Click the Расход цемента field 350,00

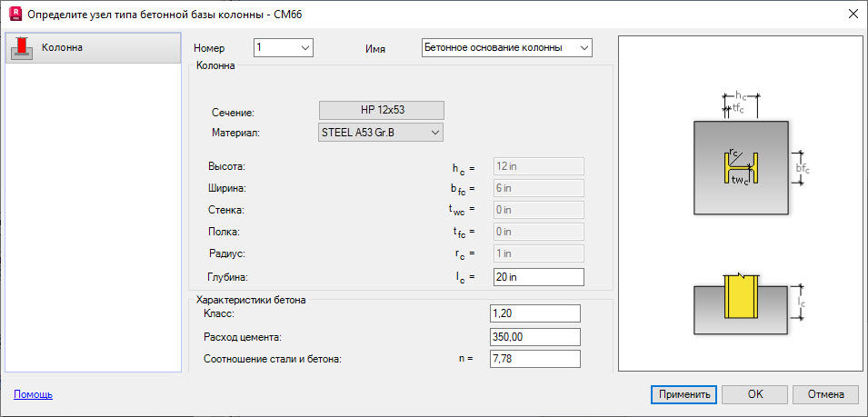(x=535, y=337)
